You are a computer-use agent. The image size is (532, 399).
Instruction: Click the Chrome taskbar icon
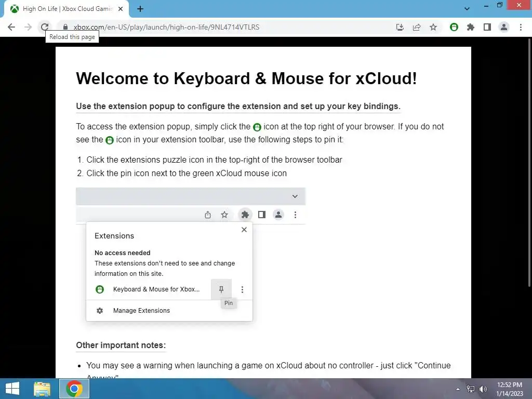point(74,389)
